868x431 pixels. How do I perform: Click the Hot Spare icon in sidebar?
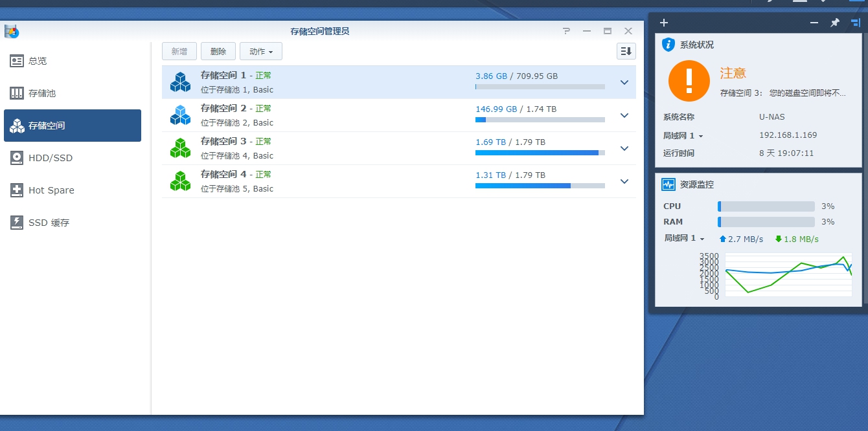[17, 190]
